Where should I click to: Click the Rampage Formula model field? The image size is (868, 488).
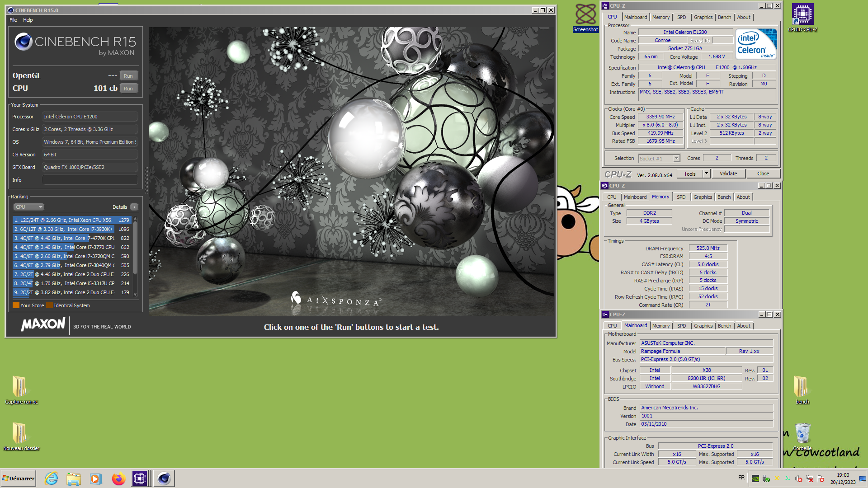pos(682,351)
